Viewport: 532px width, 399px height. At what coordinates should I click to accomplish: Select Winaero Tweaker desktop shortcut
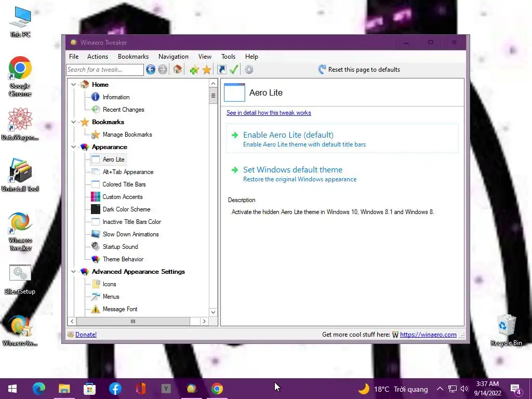tap(20, 231)
